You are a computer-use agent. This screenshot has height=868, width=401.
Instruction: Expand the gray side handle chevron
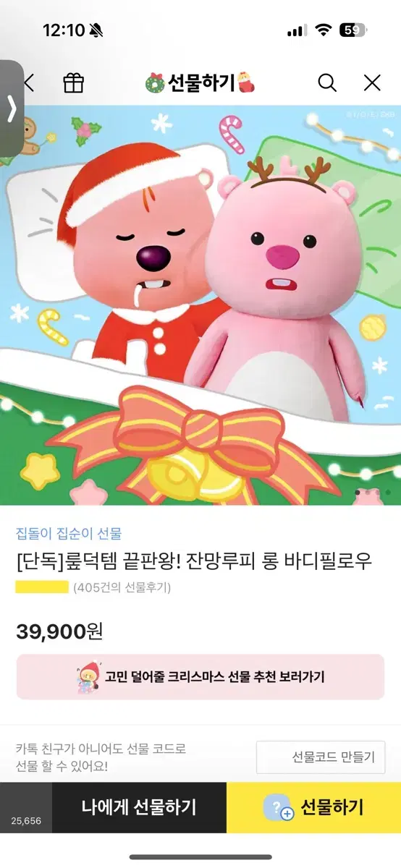pos(12,109)
